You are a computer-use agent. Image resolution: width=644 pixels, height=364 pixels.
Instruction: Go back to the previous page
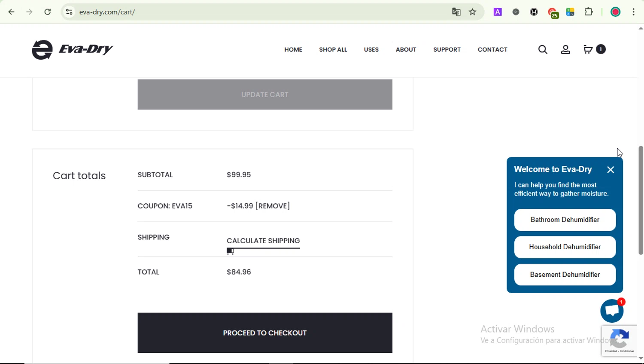tap(11, 12)
